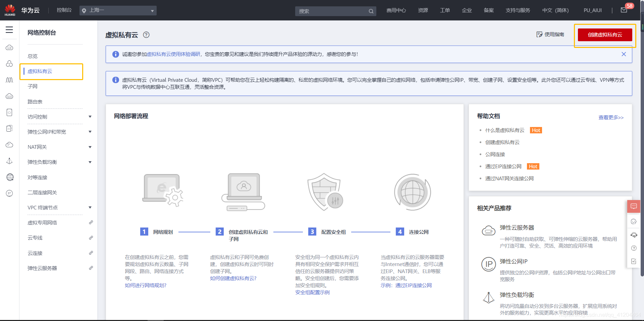644x321 pixels.
Task: Click the circled IP icon in the left rail
Action: tap(9, 193)
